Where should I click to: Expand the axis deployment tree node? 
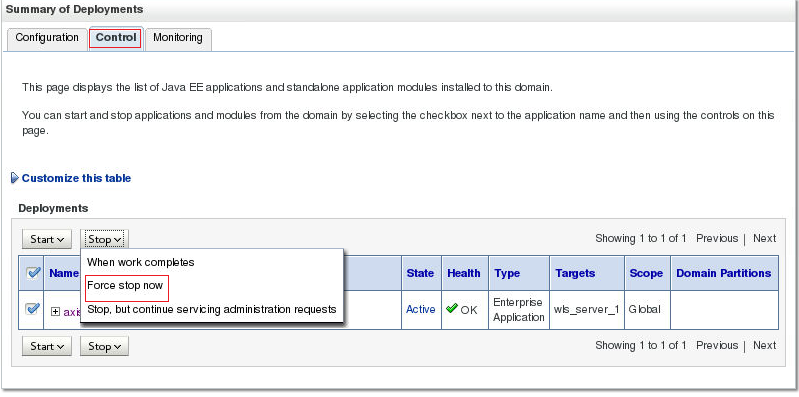56,312
